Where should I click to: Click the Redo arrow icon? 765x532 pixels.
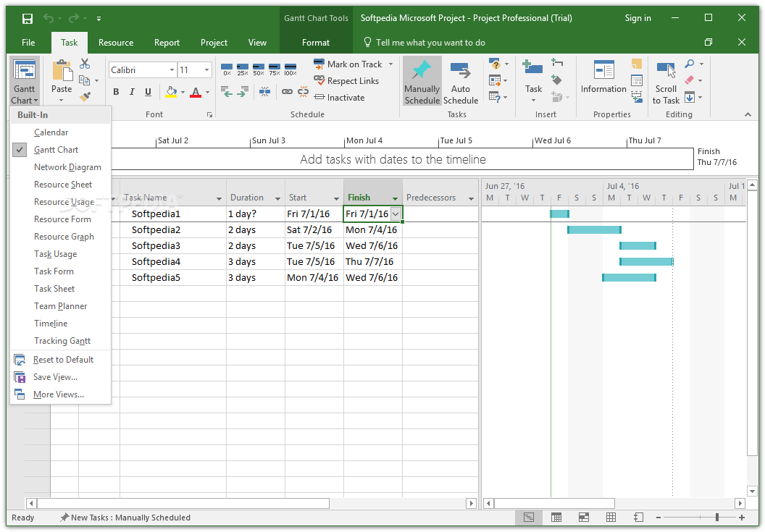pyautogui.click(x=74, y=19)
